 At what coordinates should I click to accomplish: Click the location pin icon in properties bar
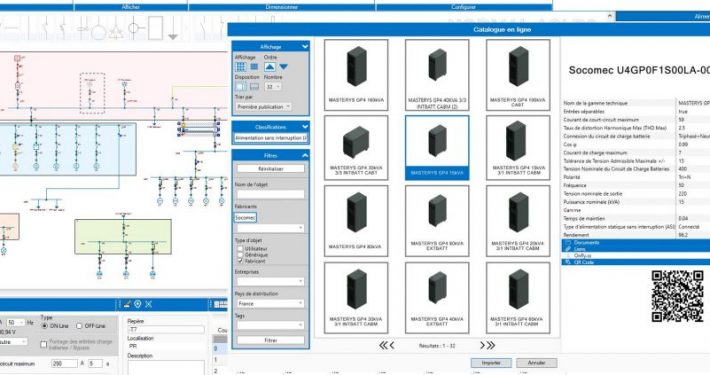(x=138, y=304)
